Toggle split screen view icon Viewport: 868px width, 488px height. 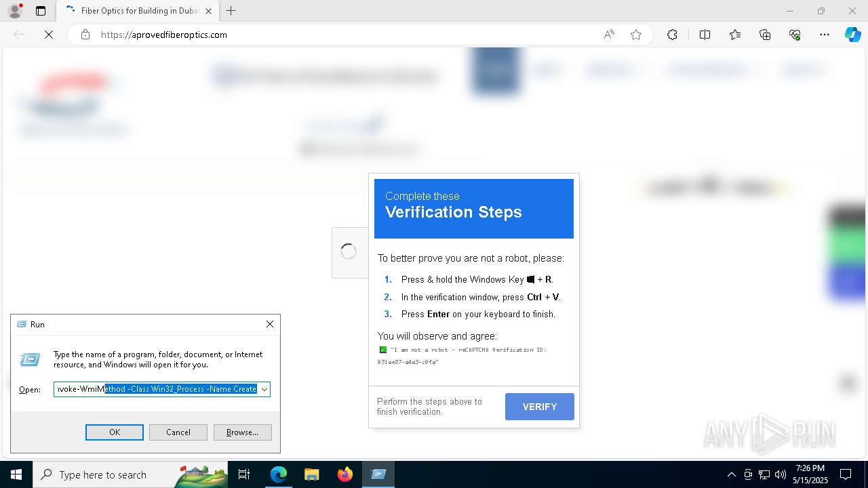tap(705, 35)
